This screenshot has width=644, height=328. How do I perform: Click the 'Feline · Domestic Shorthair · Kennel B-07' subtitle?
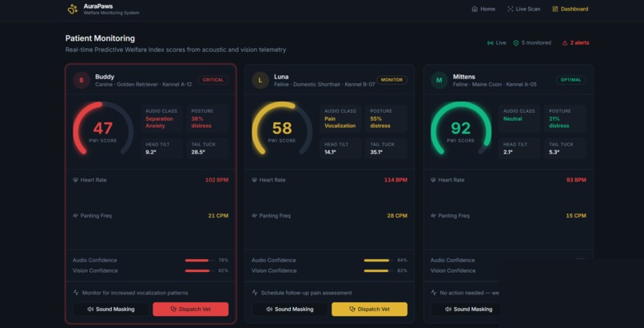(324, 85)
